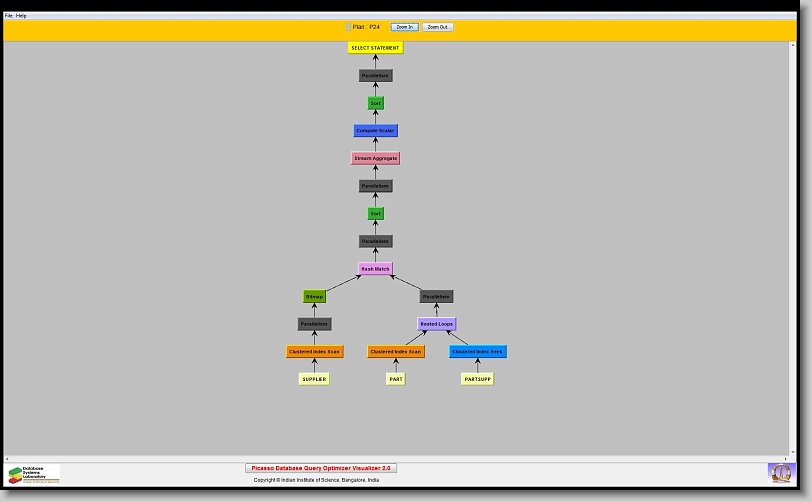Click the Nested Loops operator node
812x502 pixels.
point(436,324)
